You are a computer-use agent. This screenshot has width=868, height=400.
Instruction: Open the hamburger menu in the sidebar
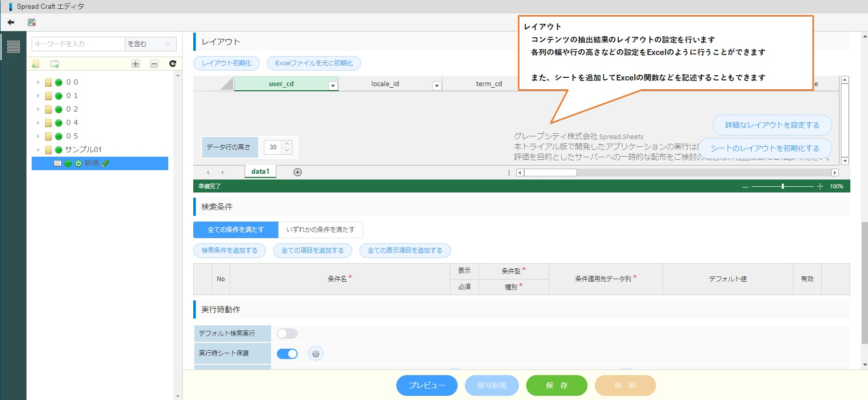[14, 47]
